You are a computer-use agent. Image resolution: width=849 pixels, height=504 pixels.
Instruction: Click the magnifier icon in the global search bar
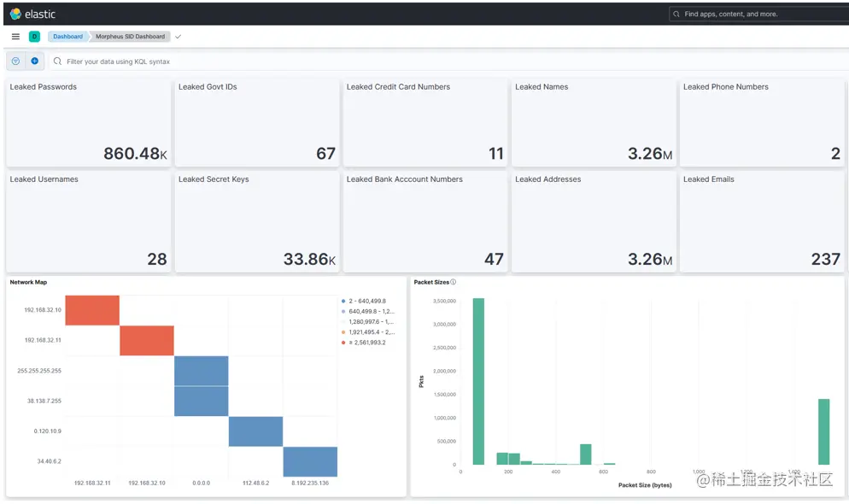[x=677, y=14]
